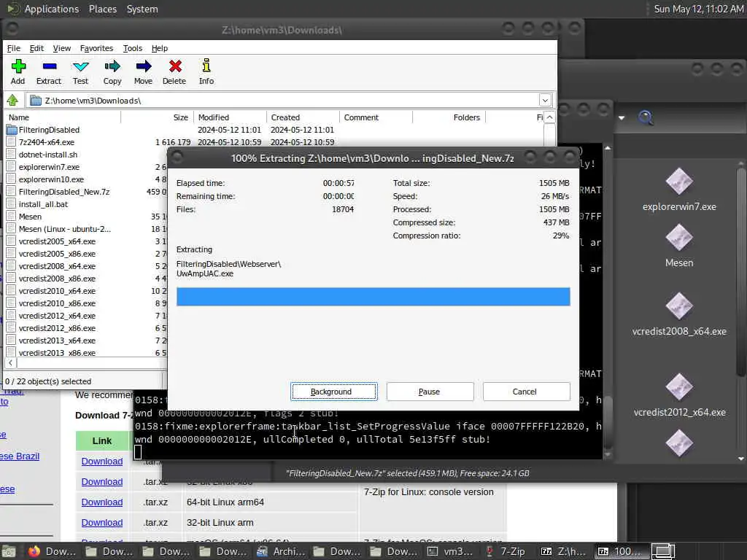Open the System menu
The image size is (747, 560).
[142, 9]
